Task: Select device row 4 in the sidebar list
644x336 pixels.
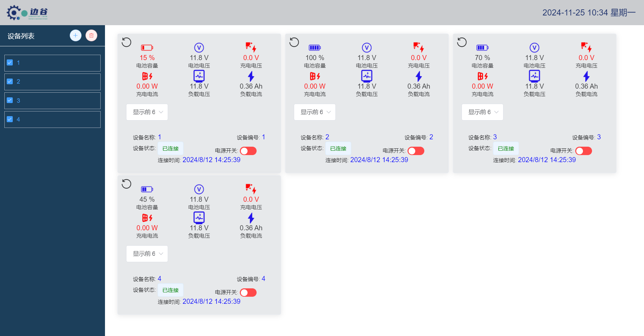Action: click(52, 119)
